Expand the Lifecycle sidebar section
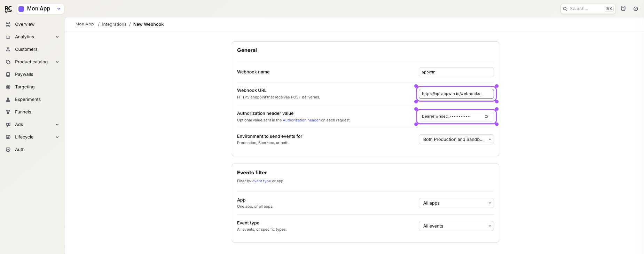This screenshot has width=644, height=254. point(57,137)
